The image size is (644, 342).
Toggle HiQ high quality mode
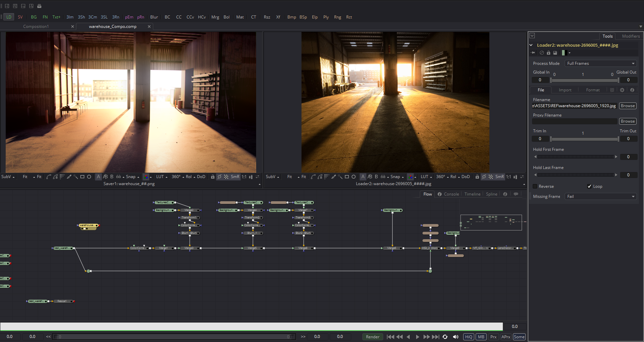pyautogui.click(x=469, y=337)
